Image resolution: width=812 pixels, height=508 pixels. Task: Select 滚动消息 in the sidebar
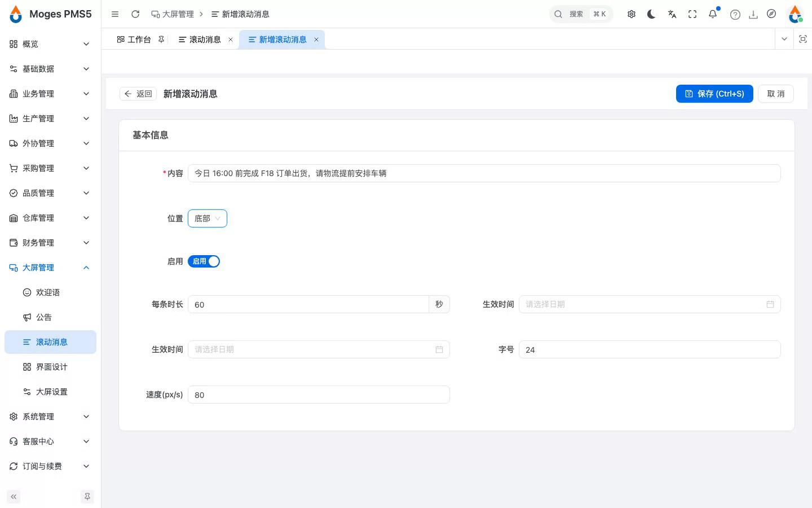pyautogui.click(x=50, y=342)
